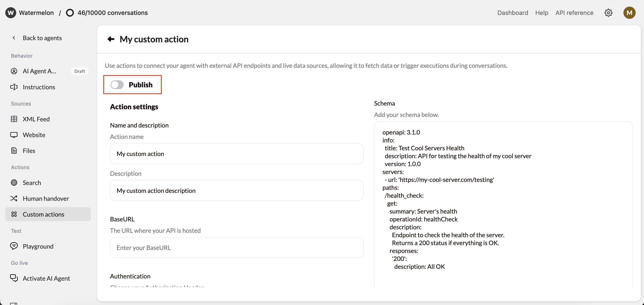Click Activate AI Agent
The width and height of the screenshot is (644, 305).
pyautogui.click(x=46, y=278)
